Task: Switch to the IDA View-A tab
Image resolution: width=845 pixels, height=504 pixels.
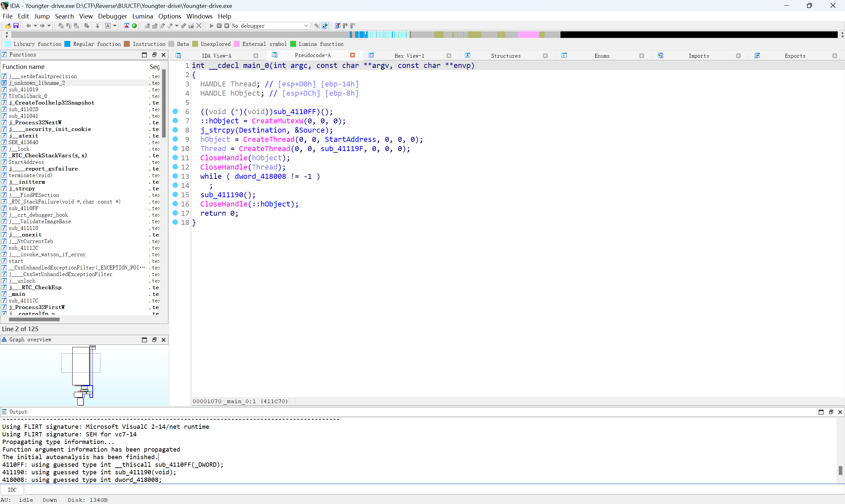Action: [217, 56]
